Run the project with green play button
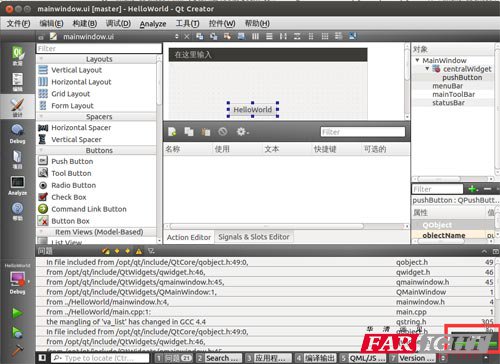 (x=17, y=313)
